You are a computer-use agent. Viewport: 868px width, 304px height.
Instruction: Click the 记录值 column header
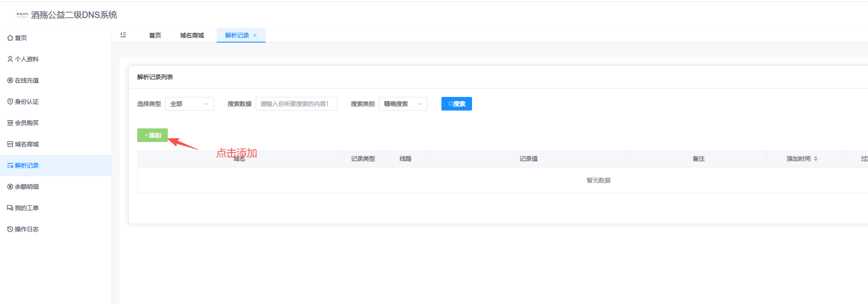pos(529,159)
